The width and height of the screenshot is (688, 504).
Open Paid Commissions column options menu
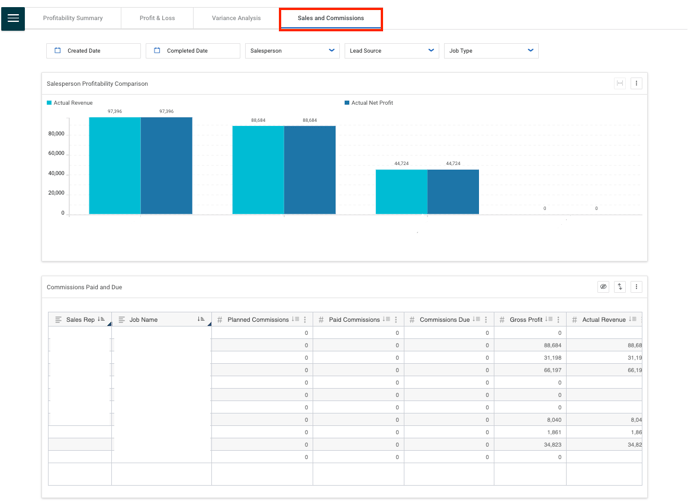(x=396, y=320)
